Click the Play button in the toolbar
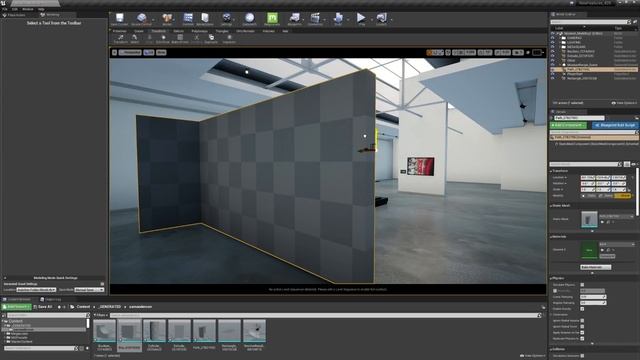The image size is (640, 360). (361, 19)
